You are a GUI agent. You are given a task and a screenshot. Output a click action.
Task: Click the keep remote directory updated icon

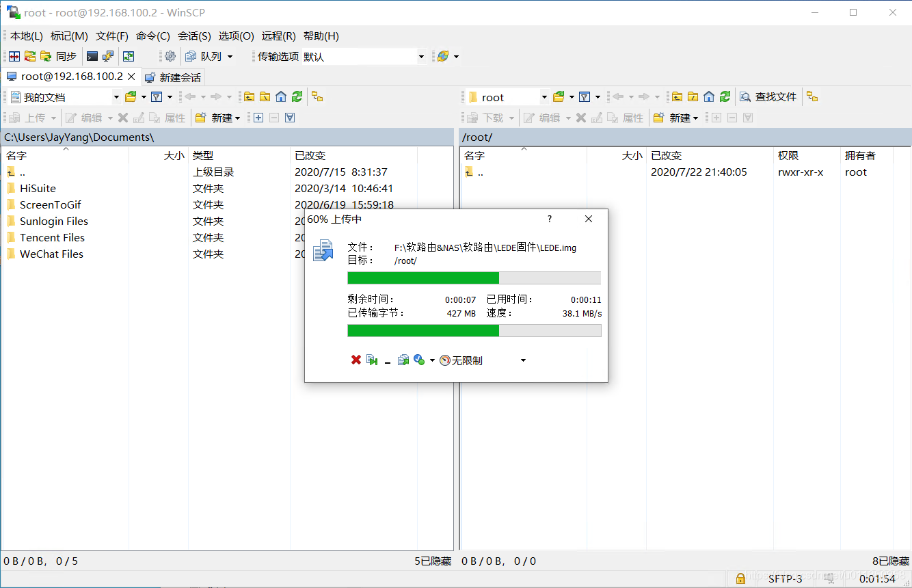pos(128,56)
